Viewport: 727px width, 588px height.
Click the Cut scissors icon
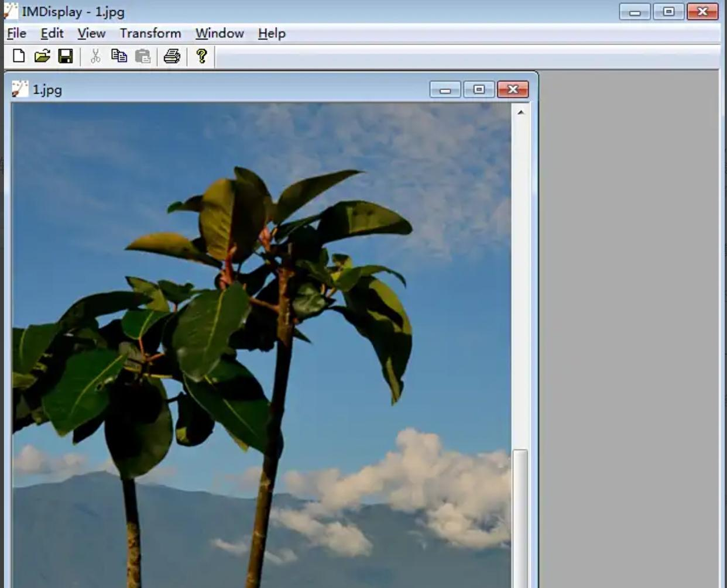[95, 56]
